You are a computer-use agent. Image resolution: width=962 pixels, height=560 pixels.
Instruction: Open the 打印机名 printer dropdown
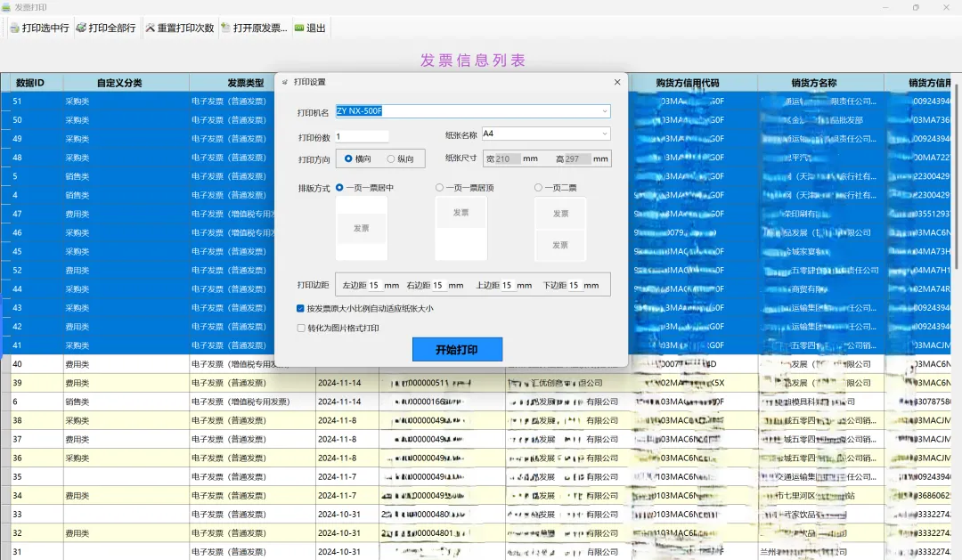click(604, 111)
